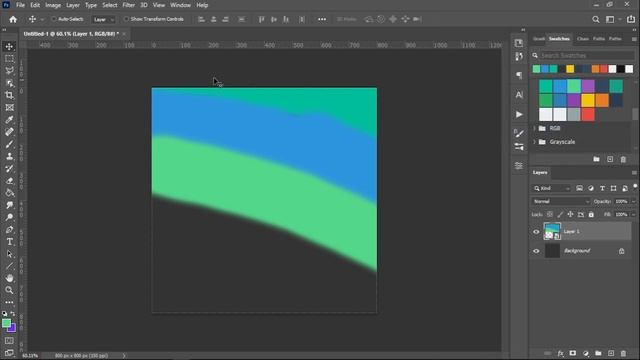
Task: Select the Eraser tool
Action: coord(9,181)
